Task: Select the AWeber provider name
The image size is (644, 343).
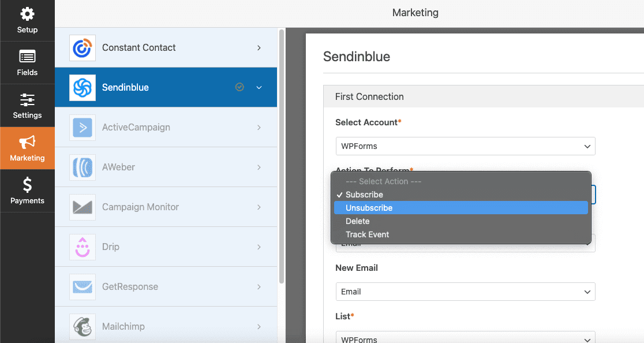Action: point(118,167)
